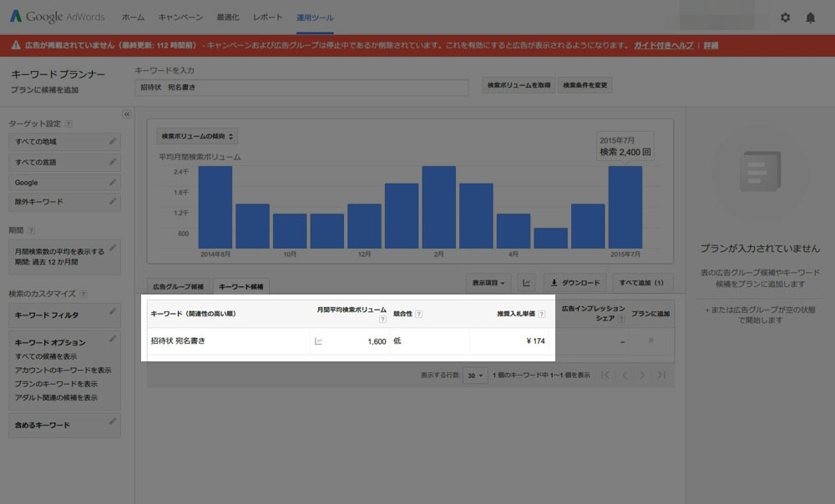Screen dimensions: 835x504
Task: Select the 2015年7月 chart bar
Action: click(x=625, y=207)
